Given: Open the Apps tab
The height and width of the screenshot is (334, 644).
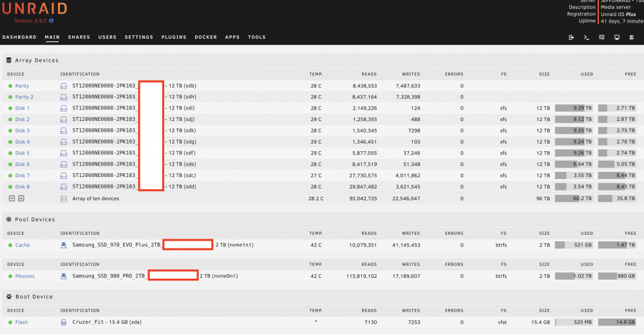Looking at the screenshot, I should click(x=232, y=37).
